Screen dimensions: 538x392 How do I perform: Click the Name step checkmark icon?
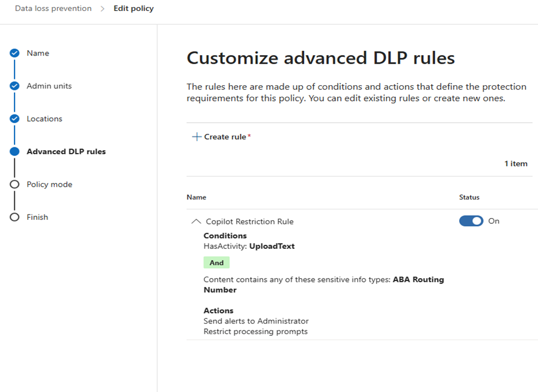(x=15, y=53)
